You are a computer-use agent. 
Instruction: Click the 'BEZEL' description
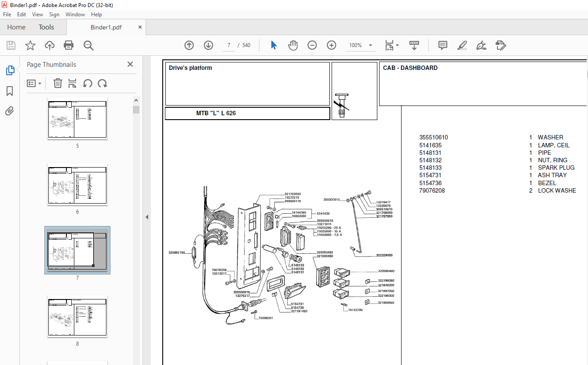click(x=547, y=183)
